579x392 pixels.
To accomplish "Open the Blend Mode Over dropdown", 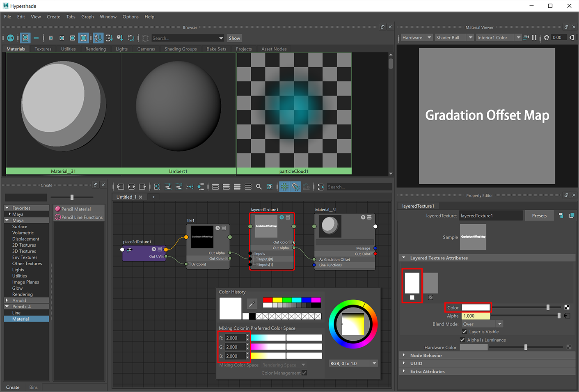I will (x=482, y=324).
